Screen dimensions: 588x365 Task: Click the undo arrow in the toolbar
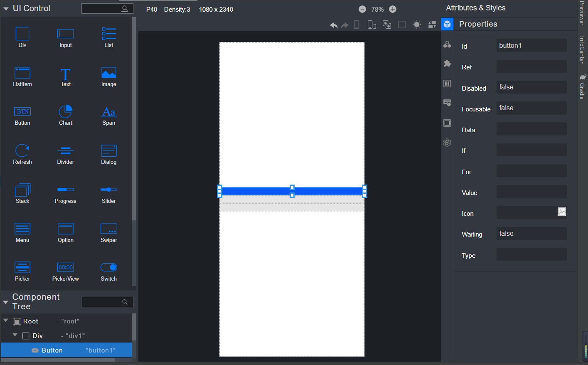point(334,25)
